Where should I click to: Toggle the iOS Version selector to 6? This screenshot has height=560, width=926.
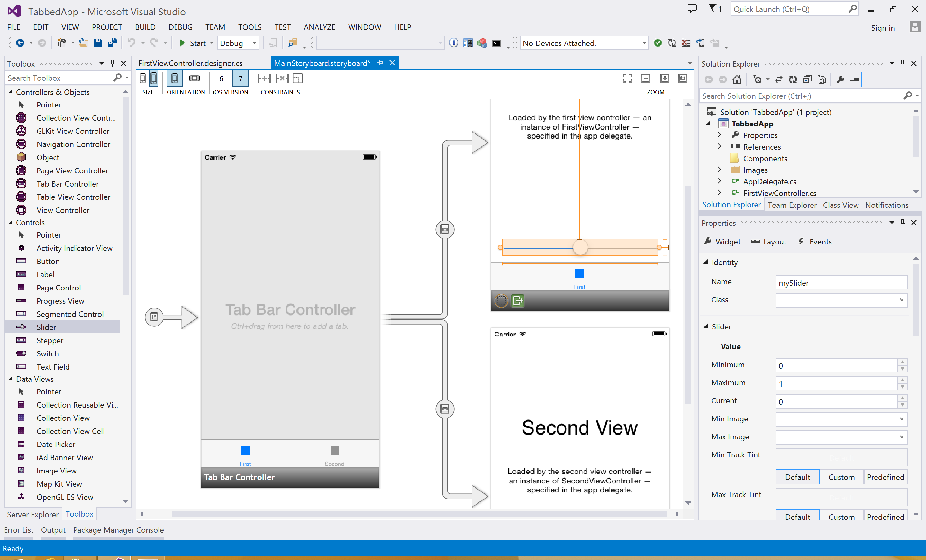[x=220, y=79]
